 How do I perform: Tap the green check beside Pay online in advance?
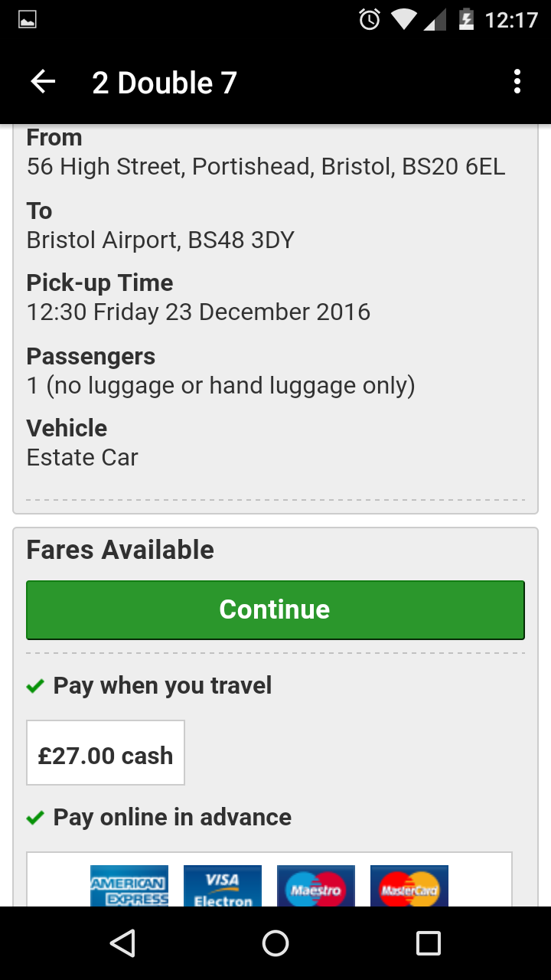35,818
